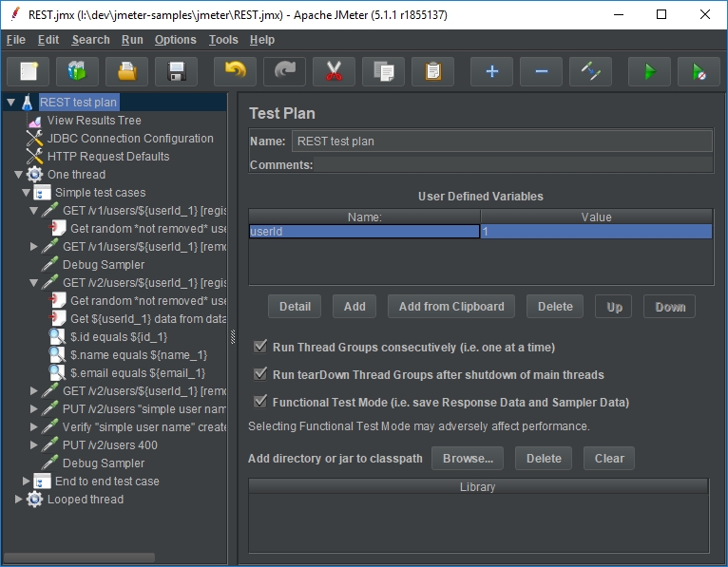728x567 pixels.
Task: Expand PUT /v2/users 400 node
Action: [x=34, y=445]
